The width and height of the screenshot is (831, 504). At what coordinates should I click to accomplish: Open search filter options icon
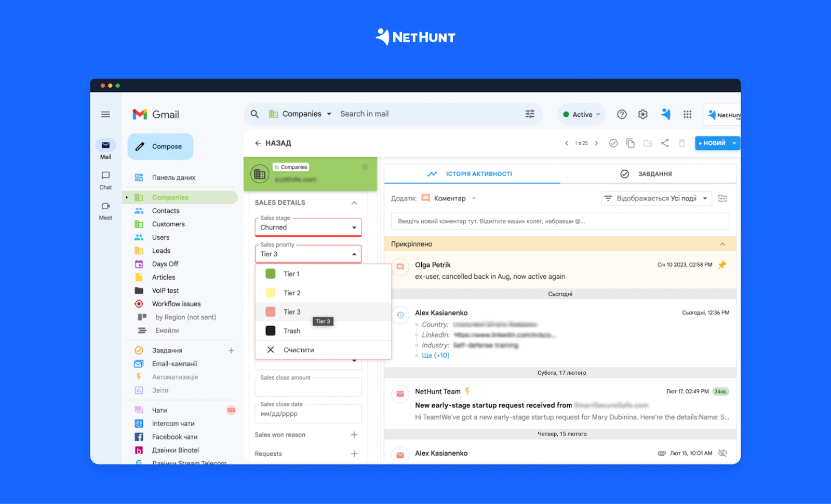[x=530, y=114]
